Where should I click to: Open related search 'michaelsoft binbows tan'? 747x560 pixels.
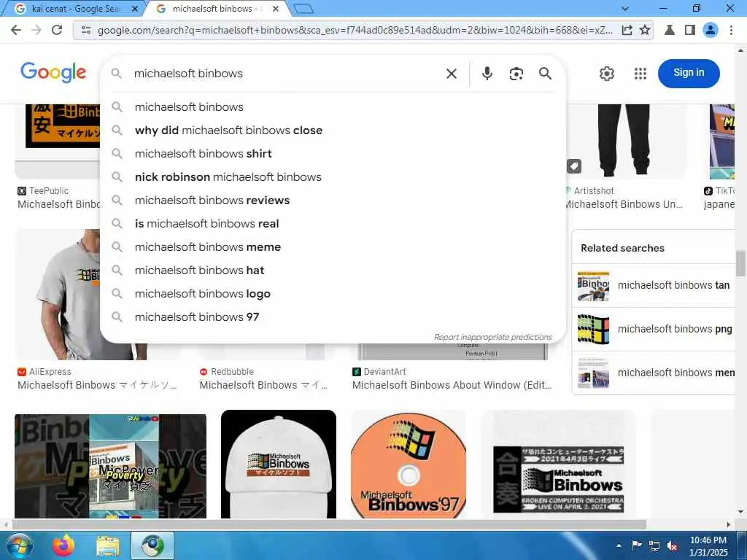[655, 286]
